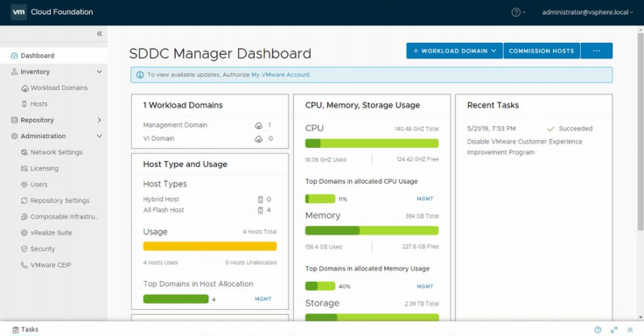Open Network Settings page
The width and height of the screenshot is (644, 336).
click(x=56, y=152)
